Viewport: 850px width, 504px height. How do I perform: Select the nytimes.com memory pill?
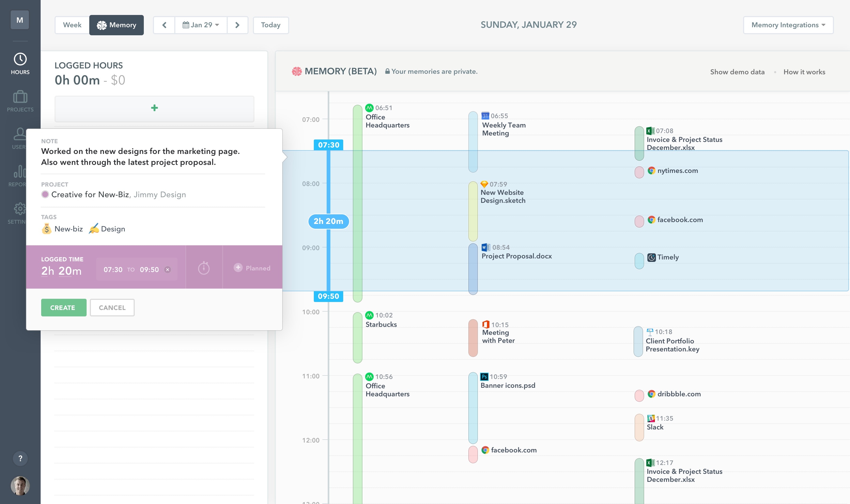639,172
